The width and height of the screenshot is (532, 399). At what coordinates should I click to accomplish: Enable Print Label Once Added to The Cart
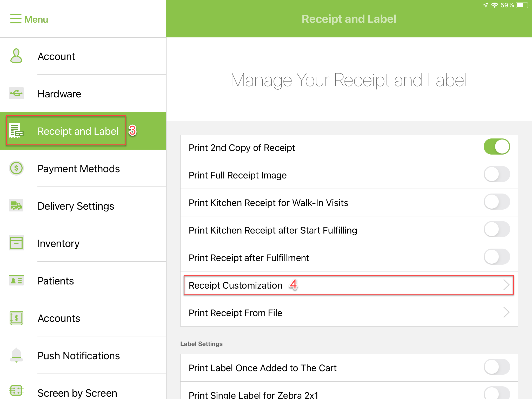497,367
